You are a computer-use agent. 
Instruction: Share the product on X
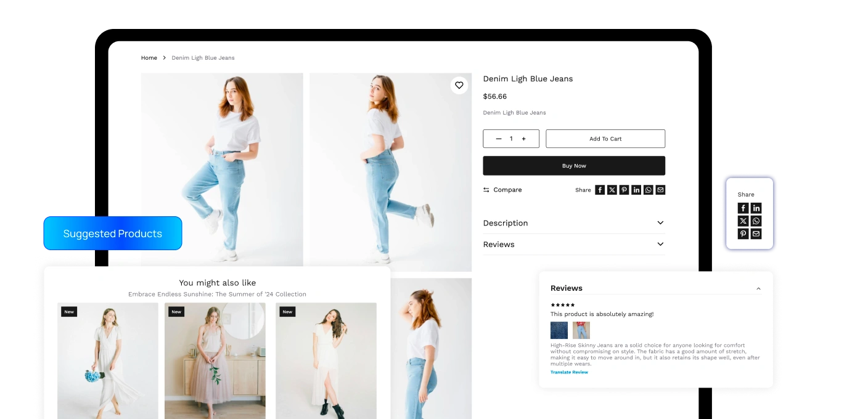612,190
